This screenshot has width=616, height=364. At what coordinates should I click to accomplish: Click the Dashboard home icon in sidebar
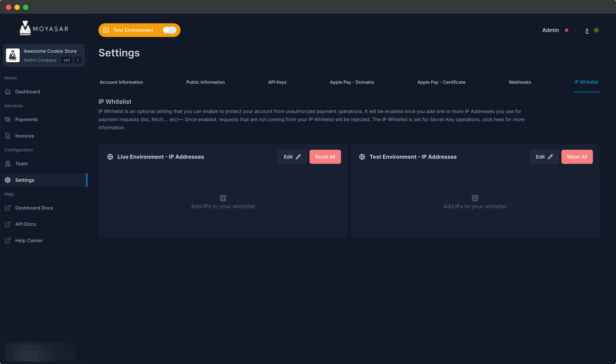coord(8,92)
